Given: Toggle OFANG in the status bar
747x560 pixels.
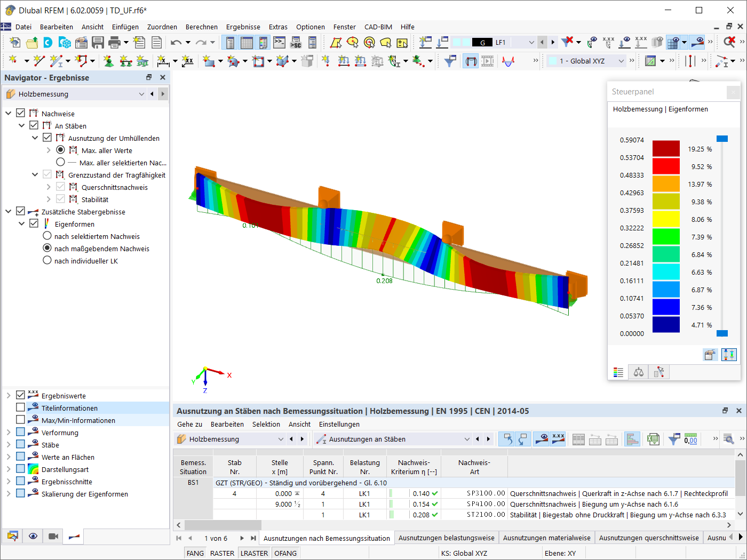Looking at the screenshot, I should (285, 553).
